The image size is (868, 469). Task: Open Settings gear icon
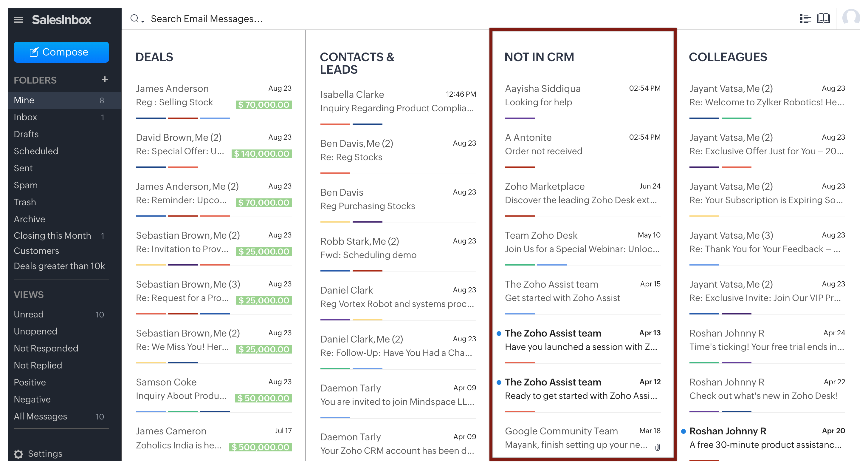(x=18, y=454)
